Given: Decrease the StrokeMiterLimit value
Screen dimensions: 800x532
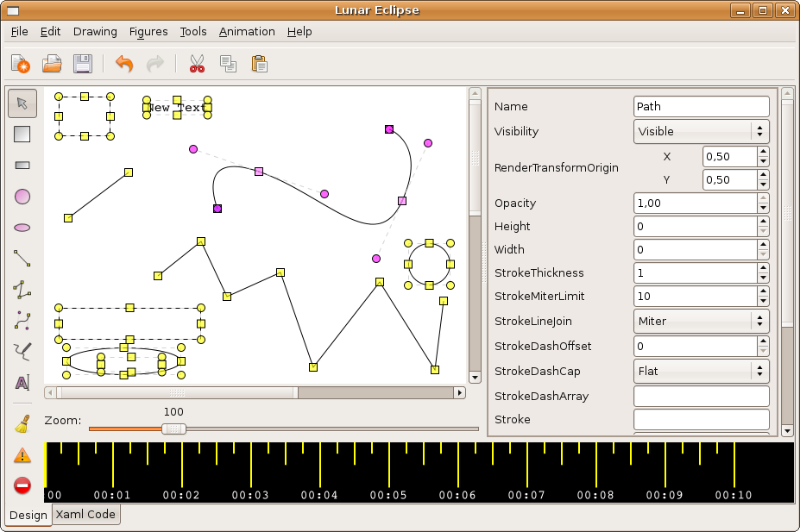Looking at the screenshot, I should (x=763, y=301).
